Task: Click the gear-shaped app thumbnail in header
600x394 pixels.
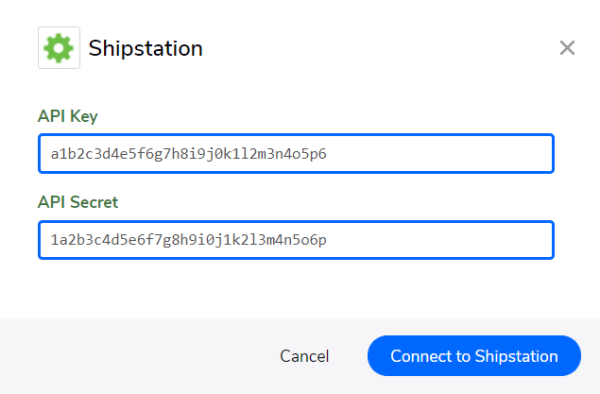Action: [x=59, y=48]
